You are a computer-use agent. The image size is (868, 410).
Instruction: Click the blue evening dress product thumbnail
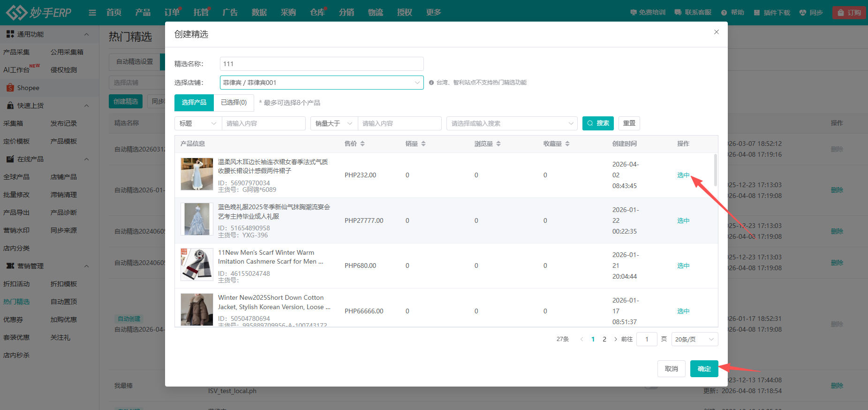197,219
